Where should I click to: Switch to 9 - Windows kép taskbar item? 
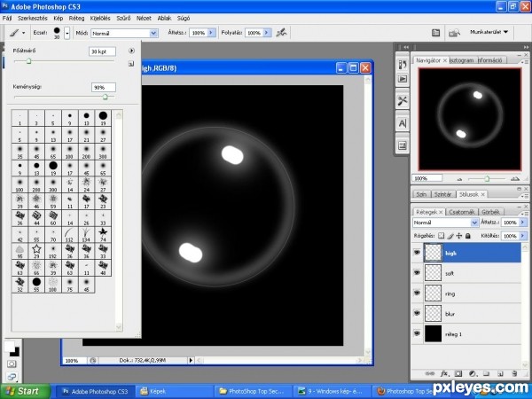[332, 391]
